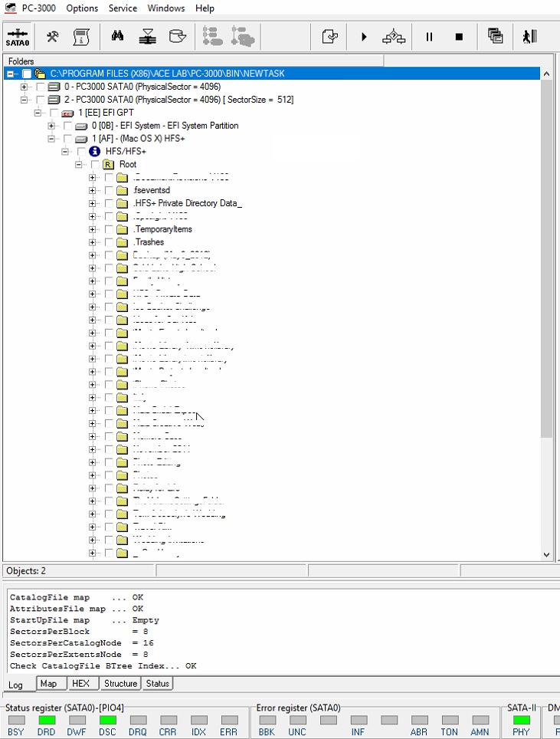This screenshot has height=739, width=560.
Task: Pause the running process
Action: click(x=429, y=37)
